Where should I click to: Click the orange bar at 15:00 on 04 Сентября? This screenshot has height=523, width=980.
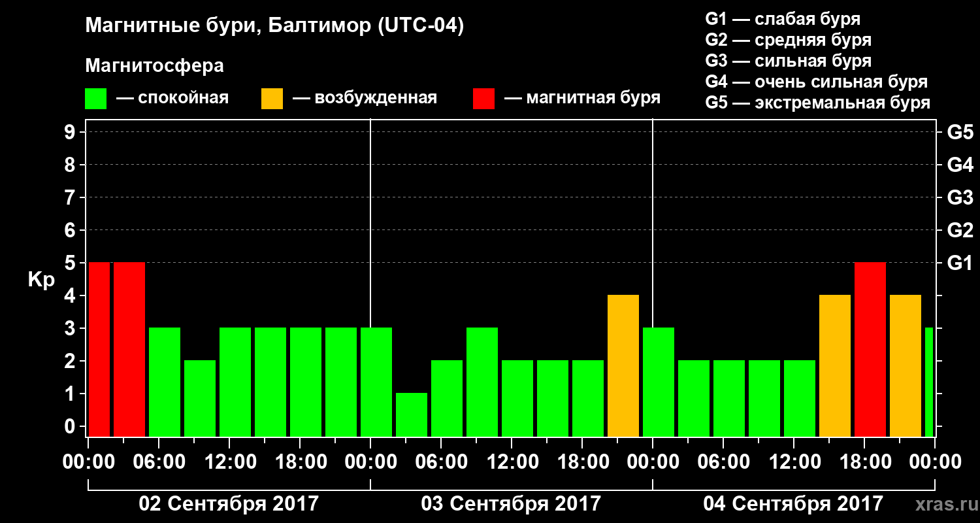pos(835,365)
